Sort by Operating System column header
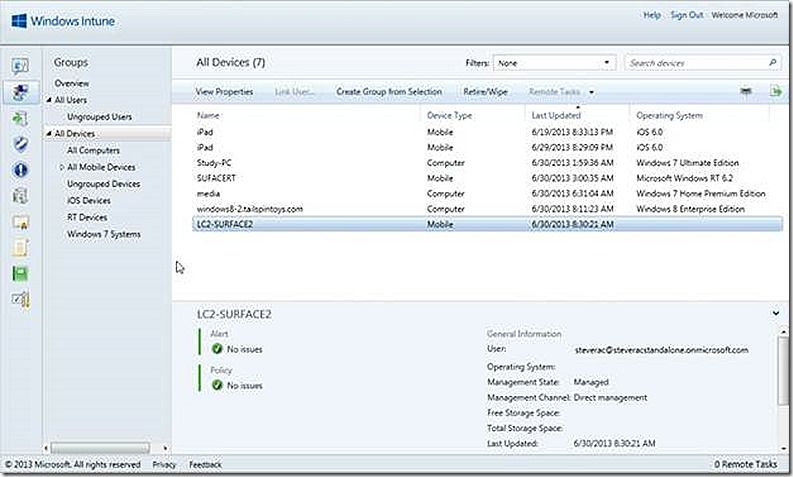The width and height of the screenshot is (793, 477). pyautogui.click(x=669, y=115)
